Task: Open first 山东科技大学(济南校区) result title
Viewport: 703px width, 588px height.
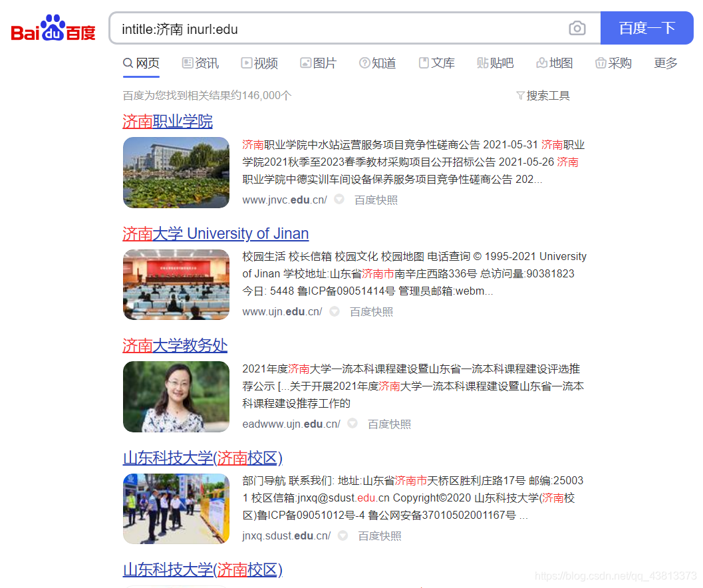Action: pyautogui.click(x=203, y=458)
